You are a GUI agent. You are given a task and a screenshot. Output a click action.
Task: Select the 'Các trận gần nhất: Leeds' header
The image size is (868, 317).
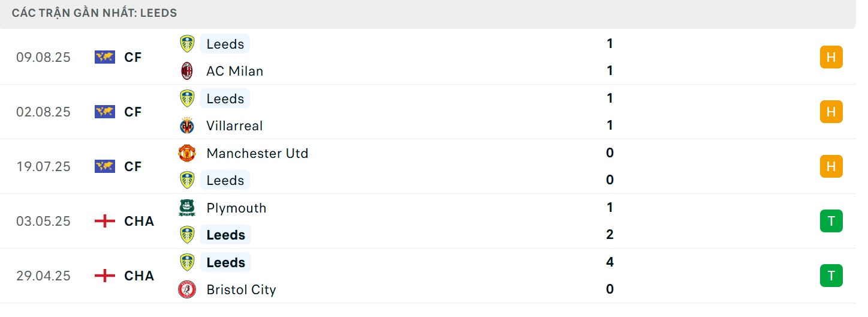pos(94,13)
